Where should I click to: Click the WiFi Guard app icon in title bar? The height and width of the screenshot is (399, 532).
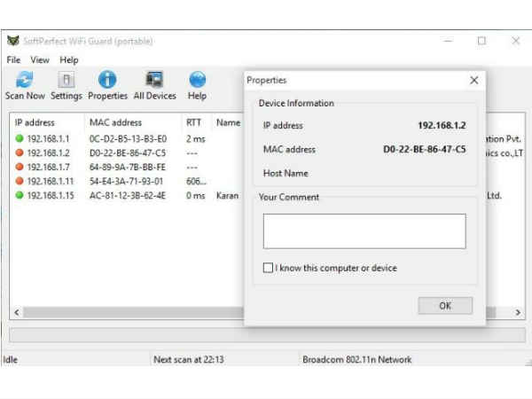click(13, 41)
